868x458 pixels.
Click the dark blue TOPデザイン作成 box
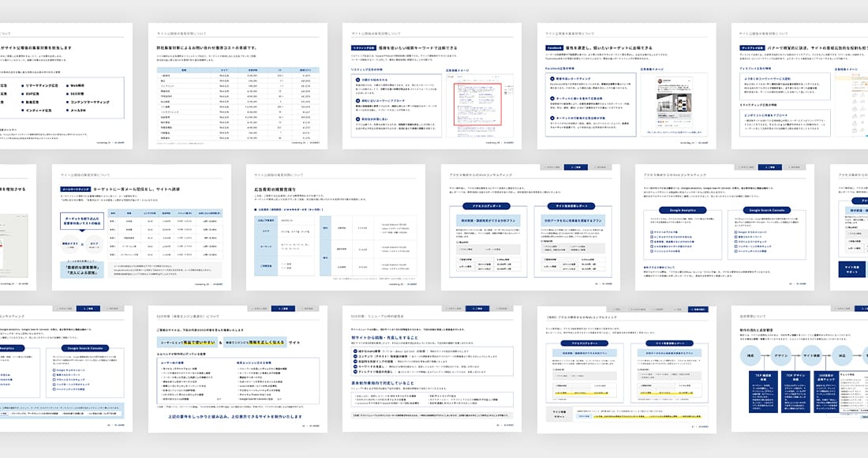point(796,392)
